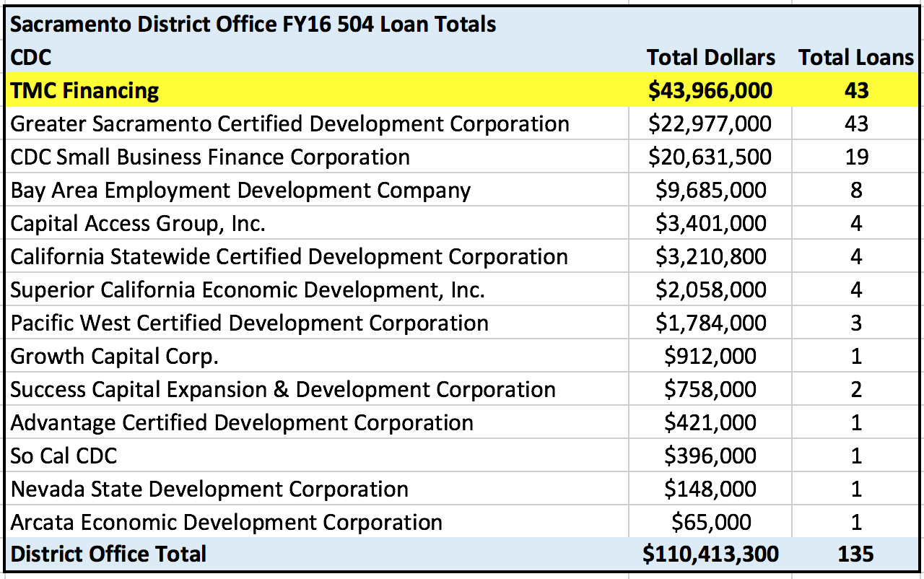Select Nevada State Development Corporation row name
The height and width of the screenshot is (579, 924).
(x=209, y=489)
